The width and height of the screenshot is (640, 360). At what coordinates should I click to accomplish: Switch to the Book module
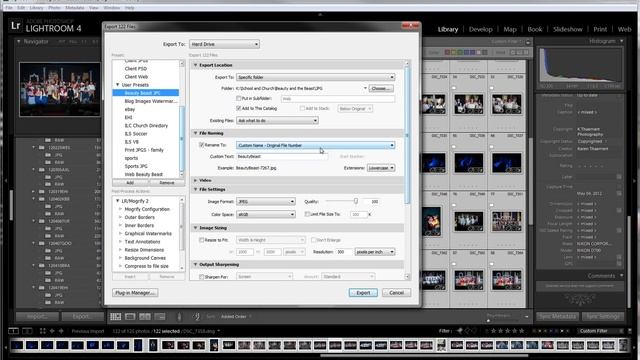pyautogui.click(x=535, y=29)
